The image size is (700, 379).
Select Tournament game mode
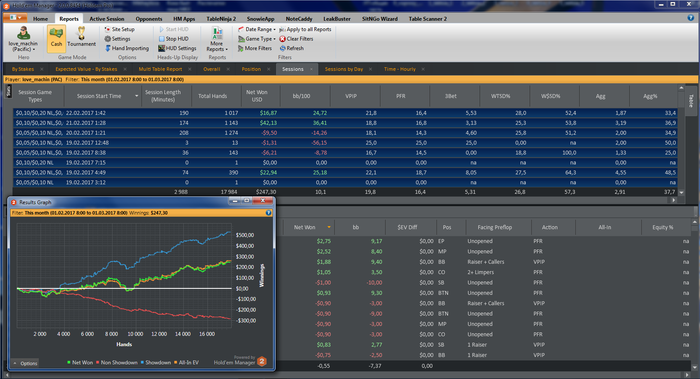click(x=81, y=37)
